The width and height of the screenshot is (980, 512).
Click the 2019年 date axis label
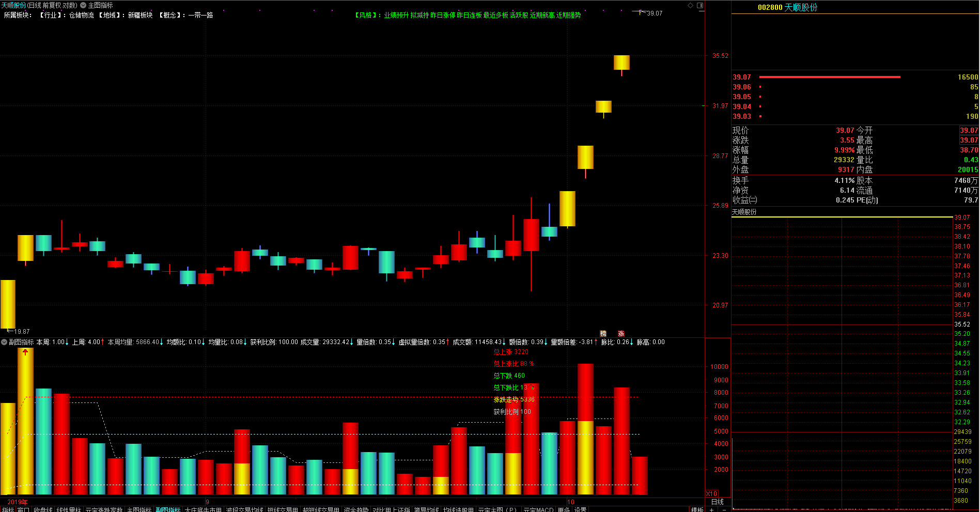coord(18,502)
